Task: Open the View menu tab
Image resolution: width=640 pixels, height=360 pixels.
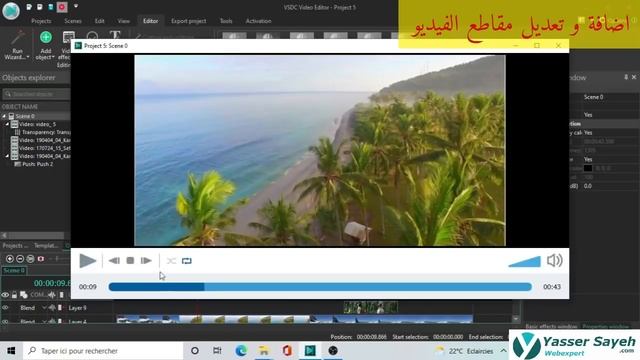Action: 124,21
